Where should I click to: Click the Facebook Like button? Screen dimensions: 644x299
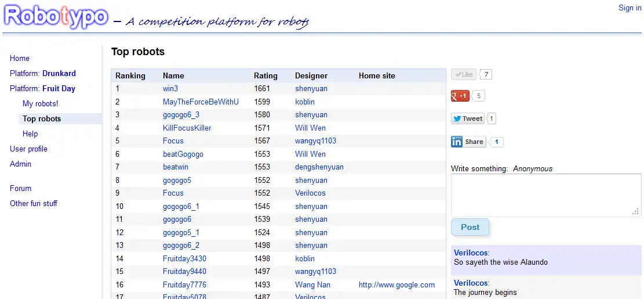pyautogui.click(x=464, y=74)
